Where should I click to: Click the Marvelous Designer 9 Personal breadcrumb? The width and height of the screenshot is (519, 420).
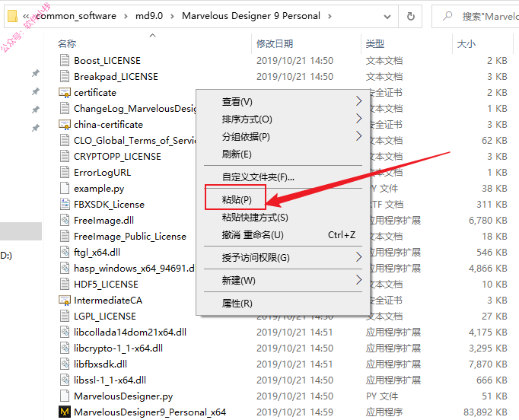tap(251, 16)
